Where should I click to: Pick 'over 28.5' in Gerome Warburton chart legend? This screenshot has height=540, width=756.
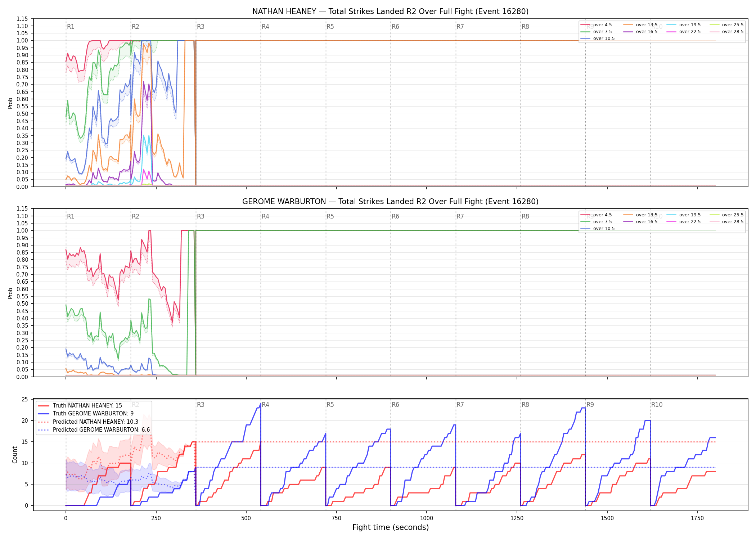pos(726,222)
